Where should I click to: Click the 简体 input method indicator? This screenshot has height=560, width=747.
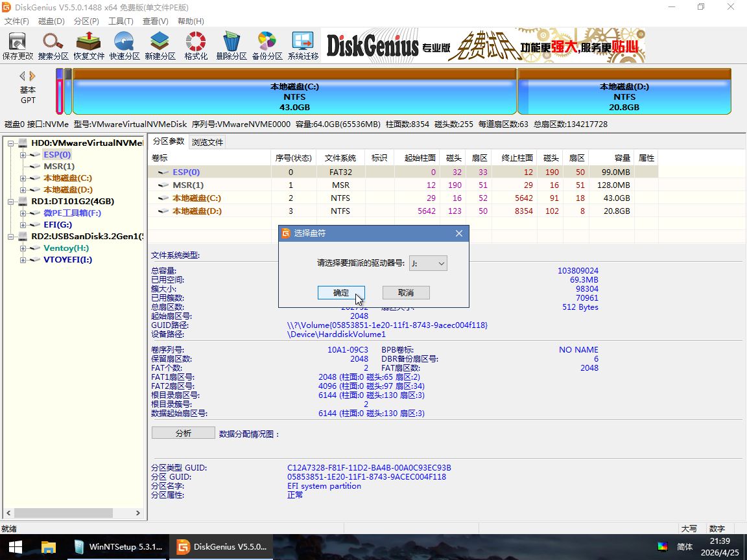685,546
